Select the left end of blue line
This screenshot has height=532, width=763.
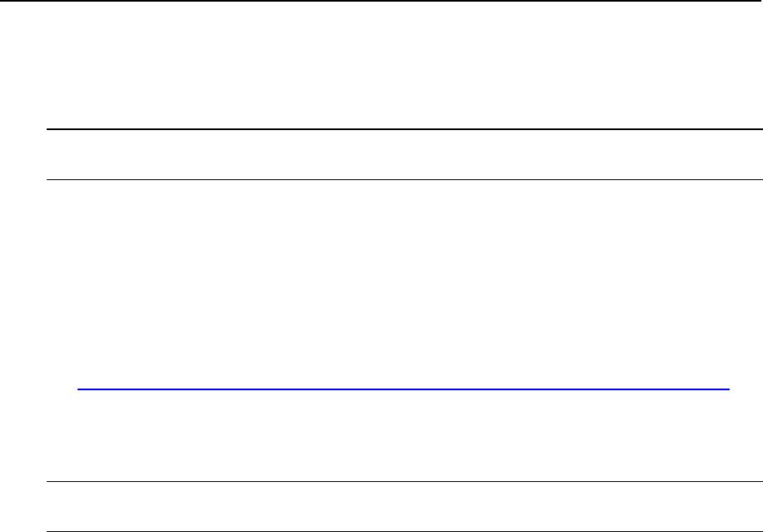pos(78,389)
